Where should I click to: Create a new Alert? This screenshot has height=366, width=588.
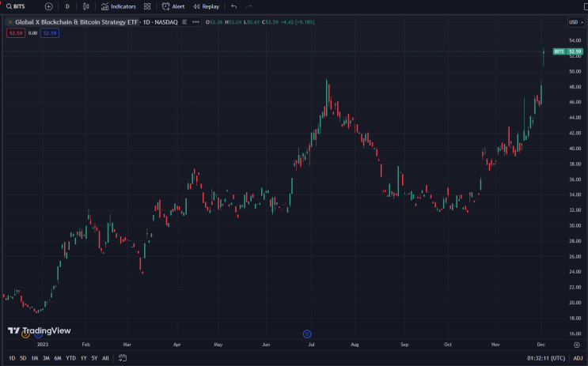pos(173,6)
